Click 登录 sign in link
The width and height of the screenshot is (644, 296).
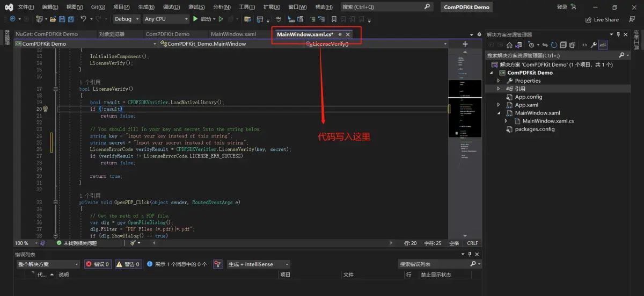[x=562, y=7]
